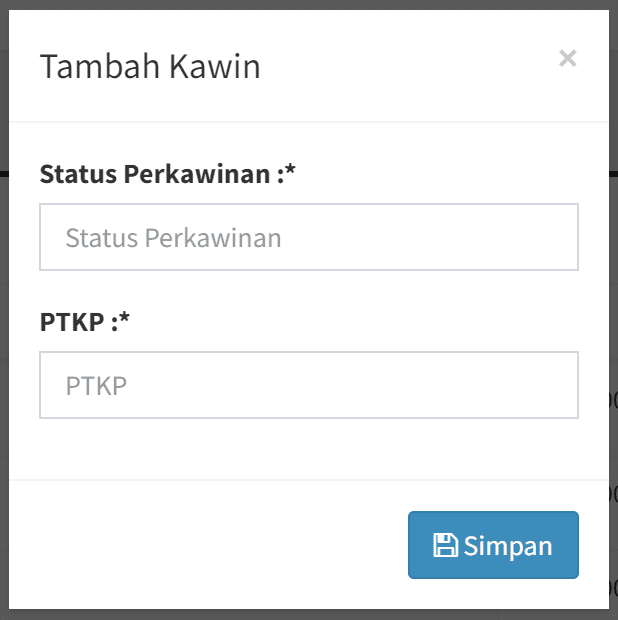Click the "Tambah Kawin" modal title
Viewport: 618px width, 620px height.
coord(150,67)
